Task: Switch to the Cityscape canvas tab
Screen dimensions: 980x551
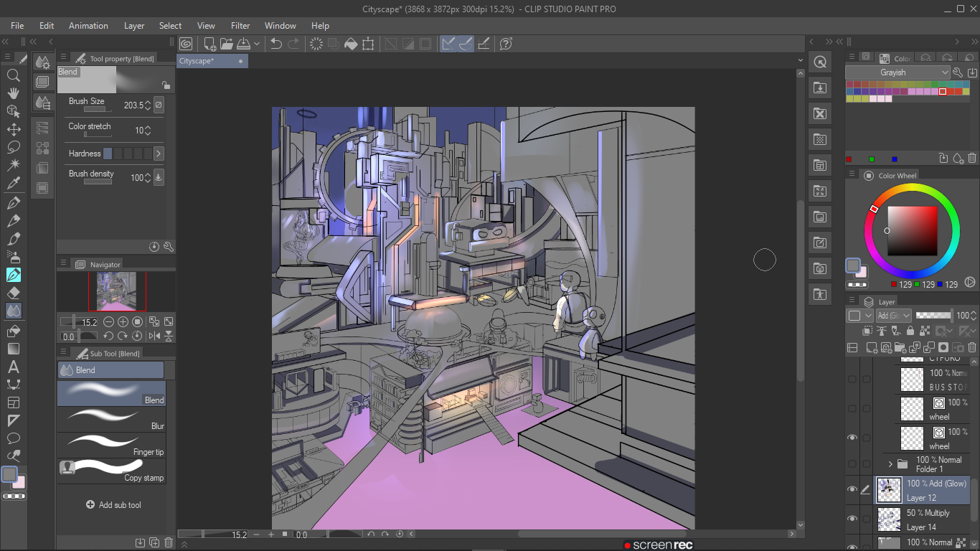Action: pos(197,61)
